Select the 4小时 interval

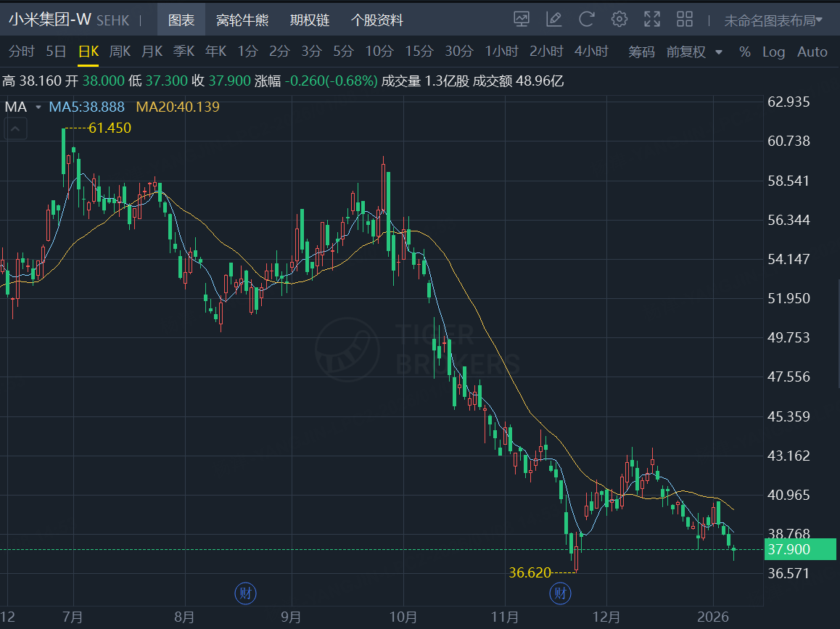(x=591, y=52)
